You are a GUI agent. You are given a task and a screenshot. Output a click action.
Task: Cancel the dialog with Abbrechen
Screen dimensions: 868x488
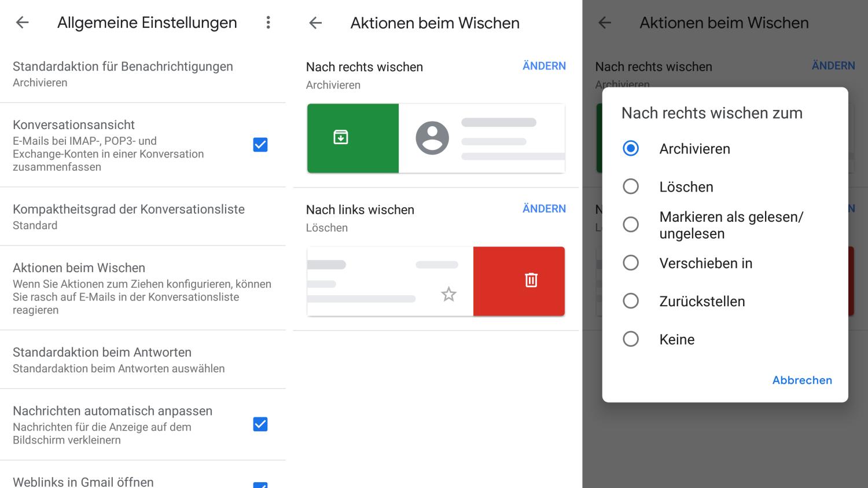(802, 380)
